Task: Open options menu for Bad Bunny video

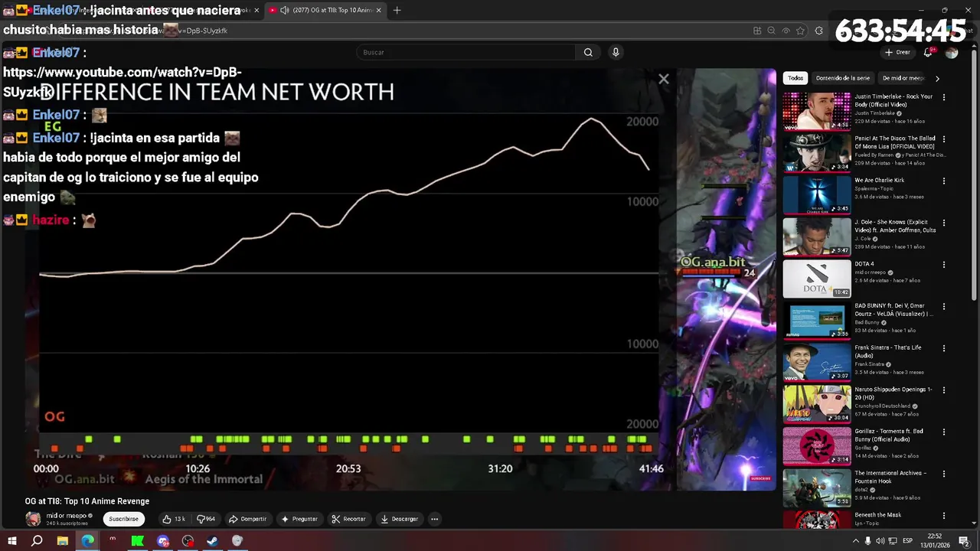Action: 944,307
